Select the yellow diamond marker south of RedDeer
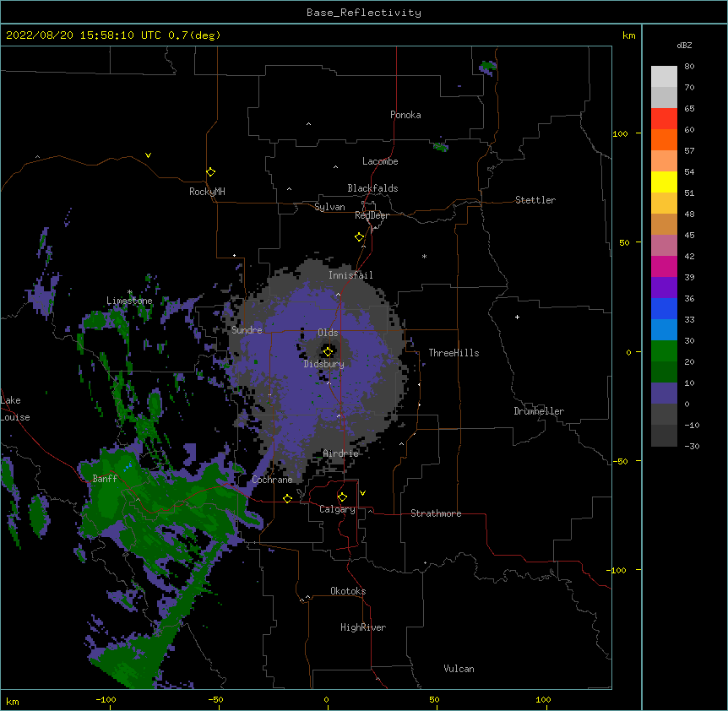This screenshot has width=728, height=711. pyautogui.click(x=360, y=237)
